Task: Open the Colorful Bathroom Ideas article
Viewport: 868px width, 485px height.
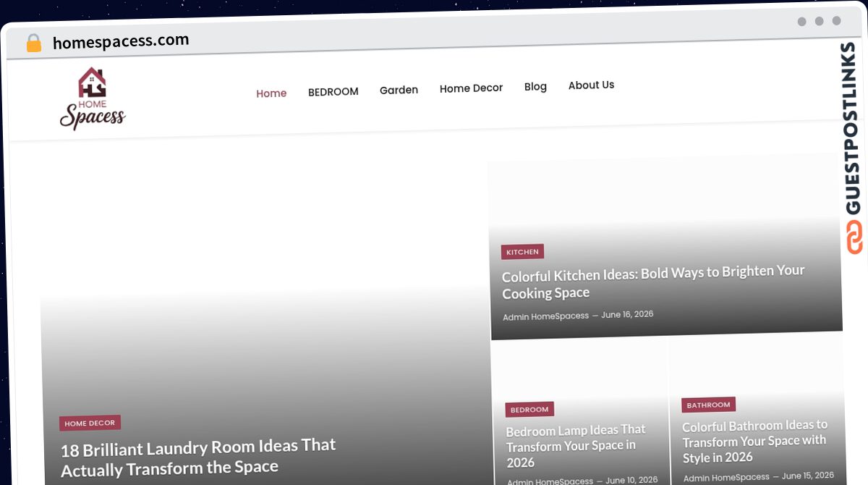Action: tap(754, 441)
